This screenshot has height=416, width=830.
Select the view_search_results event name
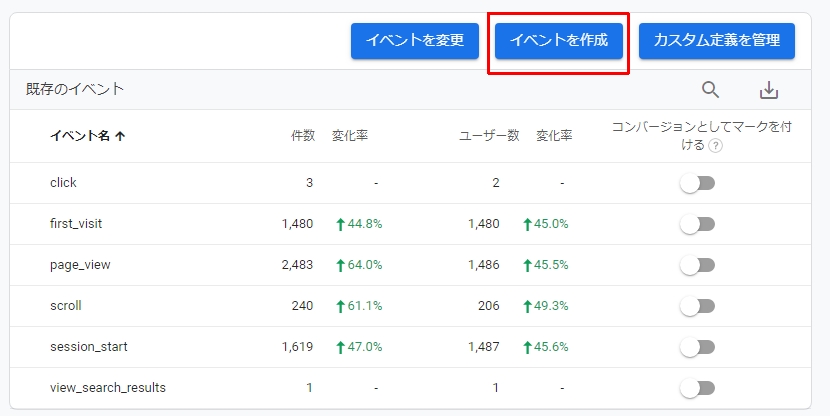[108, 387]
